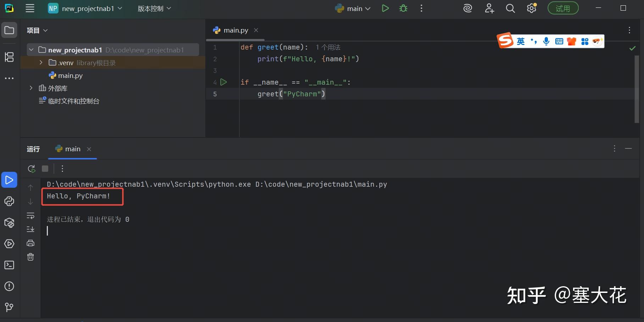644x322 pixels.
Task: Click the 试用 trial button
Action: pyautogui.click(x=563, y=8)
